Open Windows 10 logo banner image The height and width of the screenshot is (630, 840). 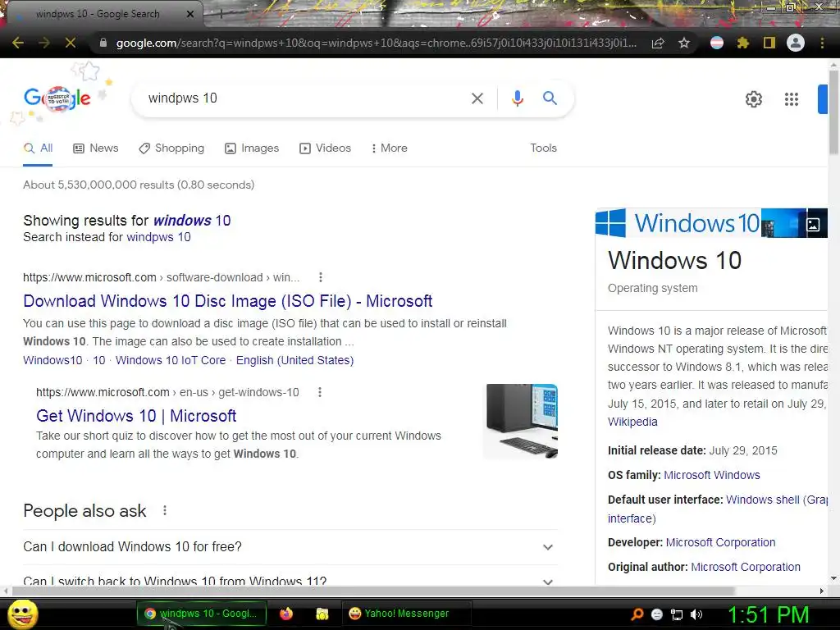tap(678, 223)
